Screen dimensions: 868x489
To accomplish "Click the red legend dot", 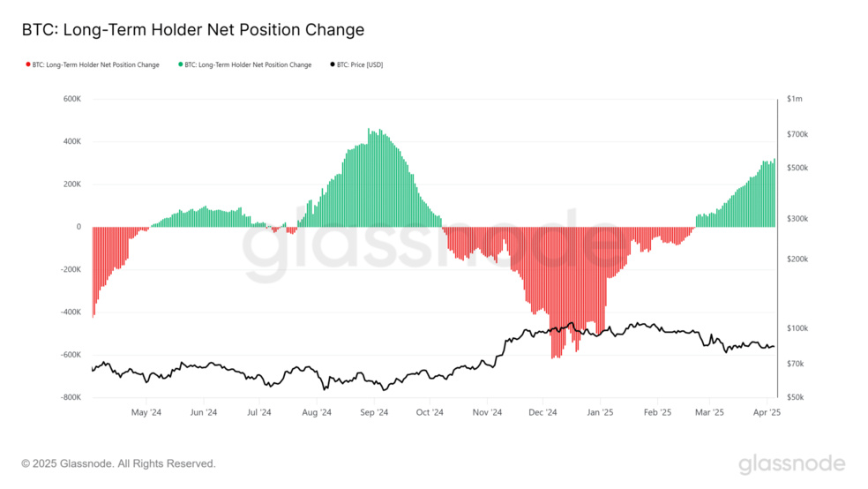I will click(28, 64).
